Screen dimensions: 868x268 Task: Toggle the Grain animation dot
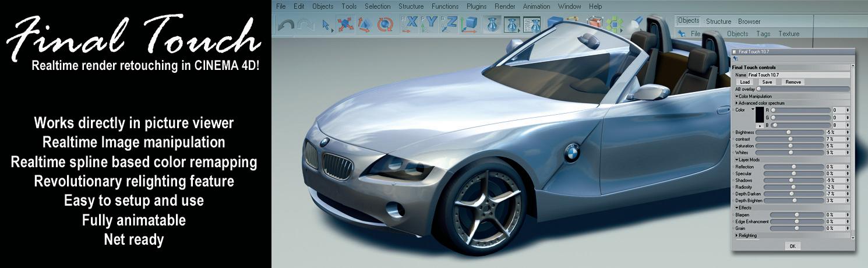click(733, 228)
